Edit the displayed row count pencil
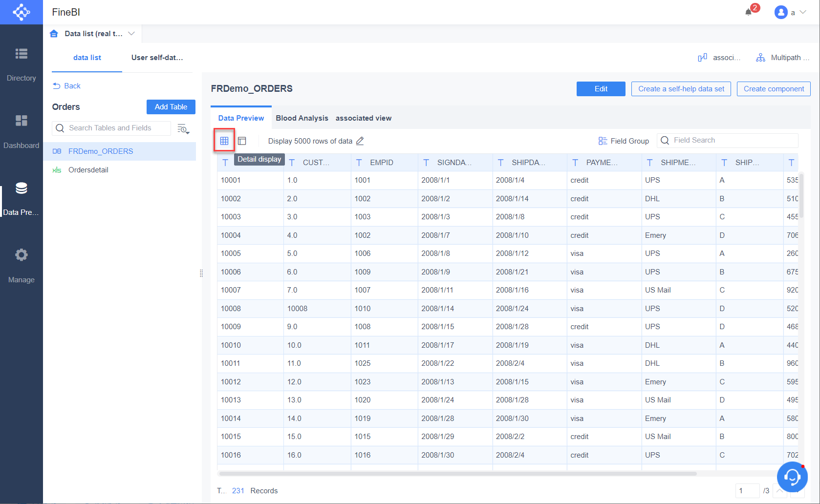The height and width of the screenshot is (504, 820). [360, 141]
